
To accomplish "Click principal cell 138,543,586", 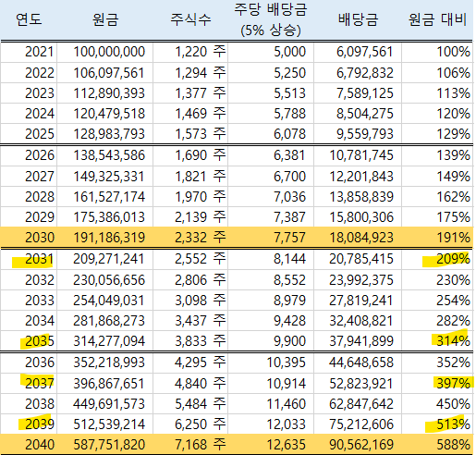I will (x=109, y=155).
